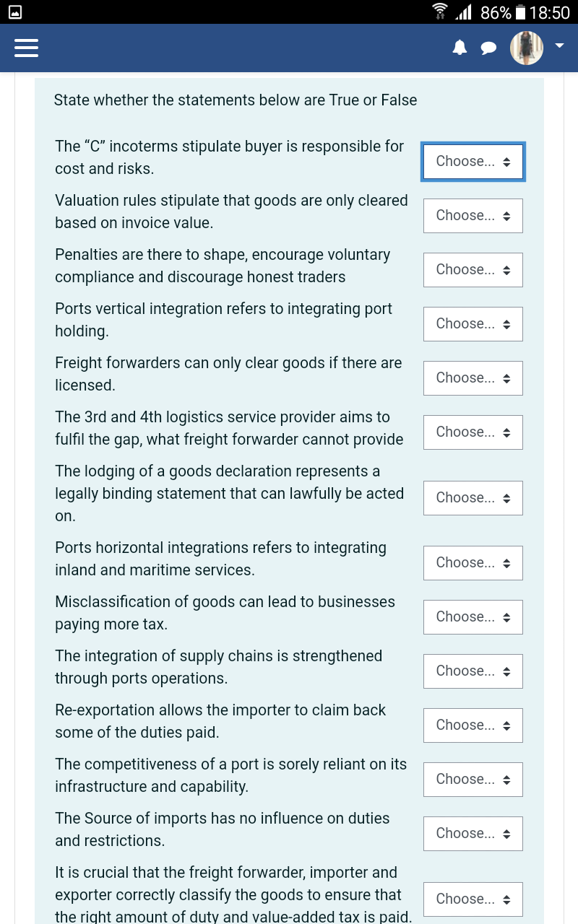Choose answer for Valuation rules statement
This screenshot has width=578, height=924.
[x=473, y=216]
